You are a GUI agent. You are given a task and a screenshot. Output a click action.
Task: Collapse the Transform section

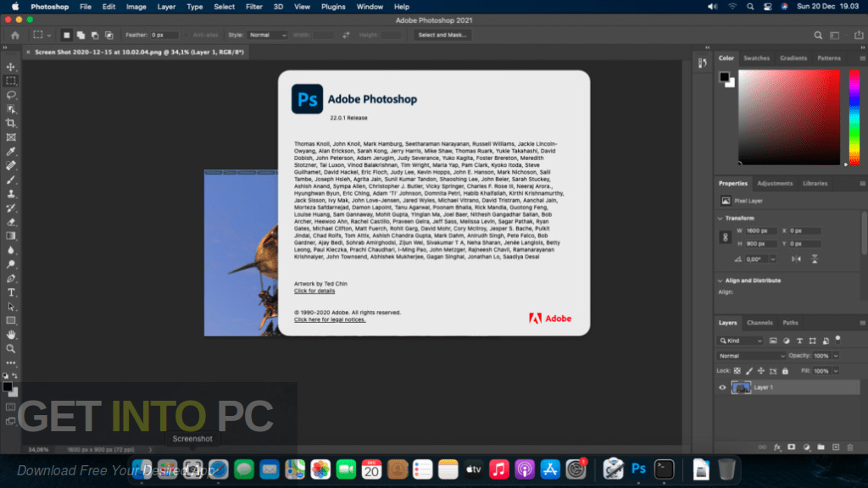point(721,219)
